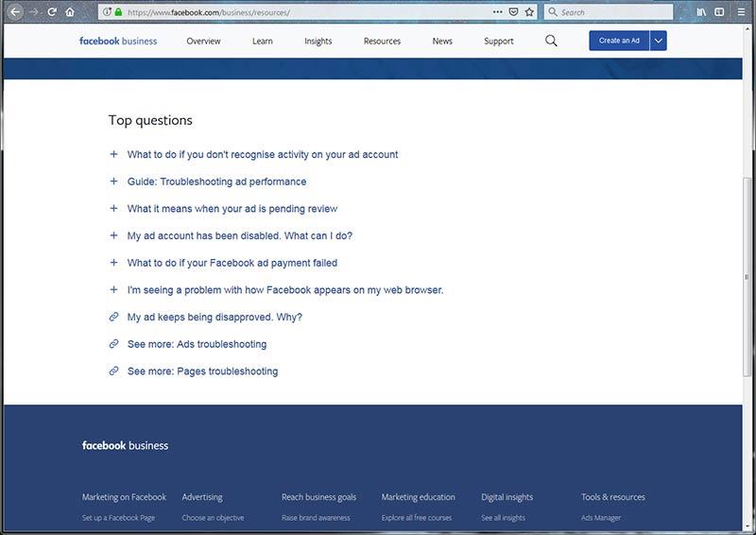This screenshot has width=756, height=535.
Task: Open 'My ad keeps being disapproved. Why?' link
Action: 215,317
